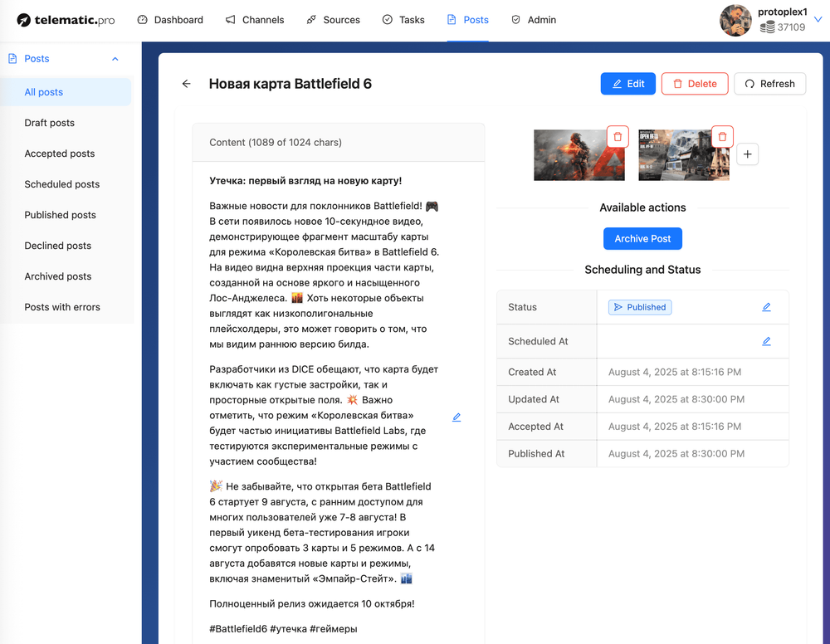
Task: Open the user menu dropdown arrow
Action: click(x=818, y=20)
